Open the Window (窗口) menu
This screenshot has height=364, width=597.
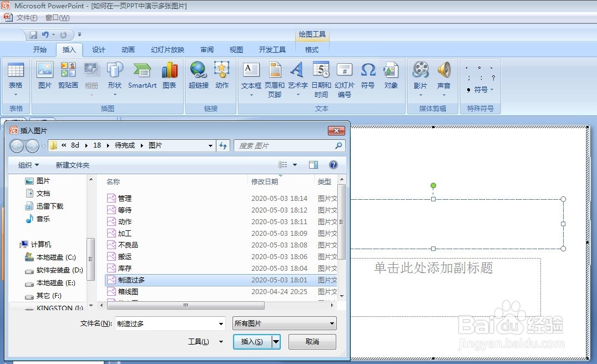(x=57, y=18)
